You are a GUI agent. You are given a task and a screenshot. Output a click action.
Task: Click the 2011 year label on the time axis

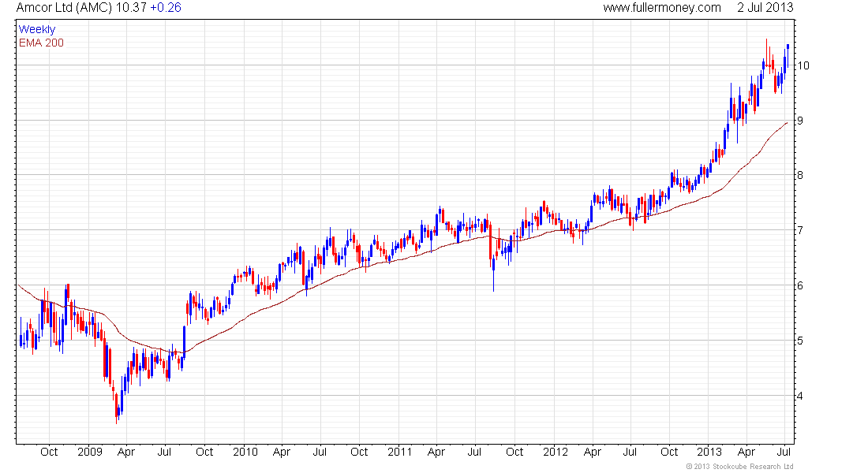[x=400, y=452]
